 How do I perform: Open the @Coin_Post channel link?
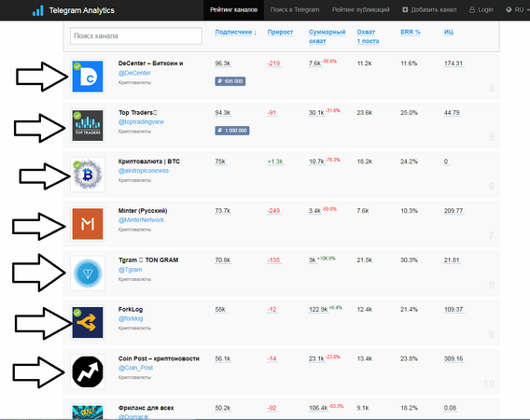point(135,368)
